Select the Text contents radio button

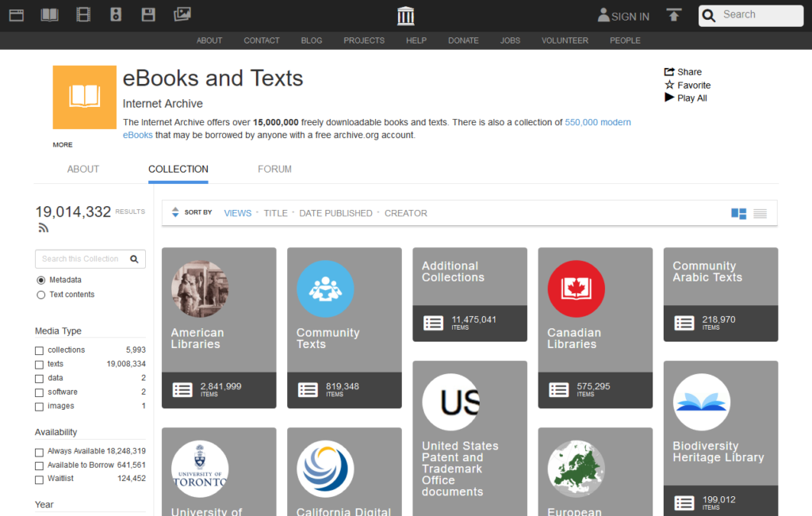41,295
